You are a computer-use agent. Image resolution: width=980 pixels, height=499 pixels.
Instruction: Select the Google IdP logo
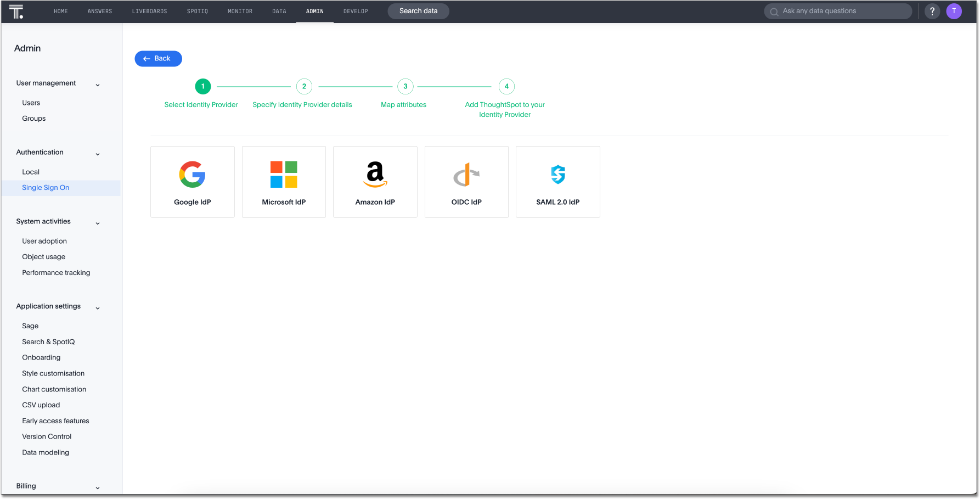click(x=192, y=175)
